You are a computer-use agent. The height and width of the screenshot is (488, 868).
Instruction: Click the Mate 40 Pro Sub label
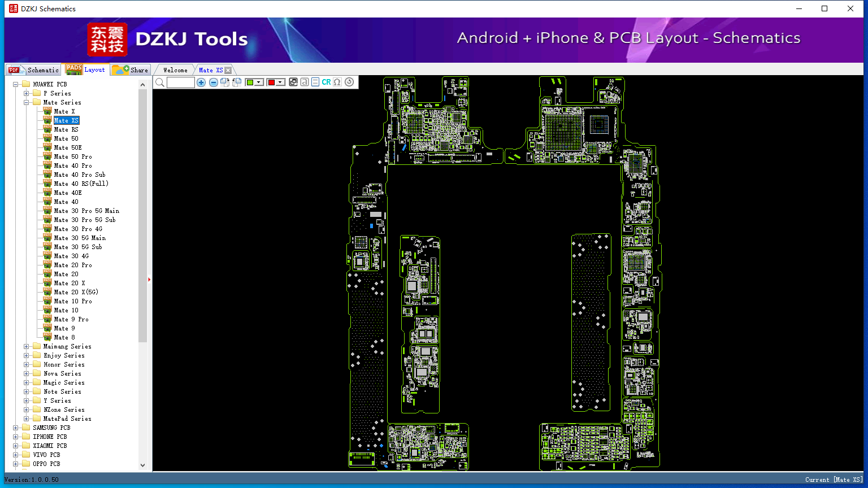(80, 175)
